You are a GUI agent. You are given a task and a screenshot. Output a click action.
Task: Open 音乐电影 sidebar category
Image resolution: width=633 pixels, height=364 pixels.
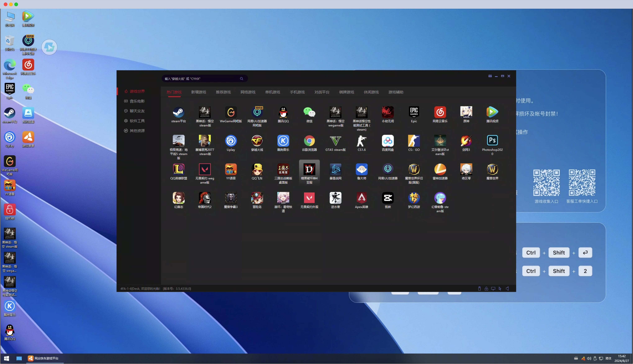coord(137,101)
